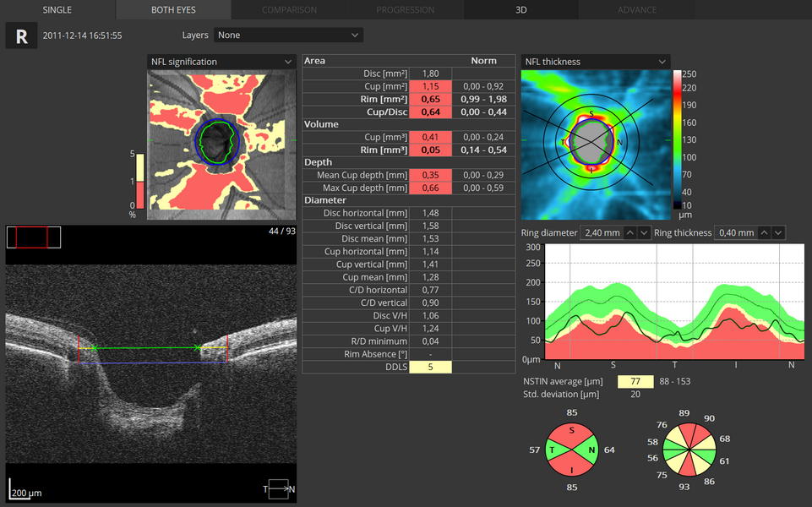812x507 pixels.
Task: Click the Ring diameter value field
Action: coord(601,232)
